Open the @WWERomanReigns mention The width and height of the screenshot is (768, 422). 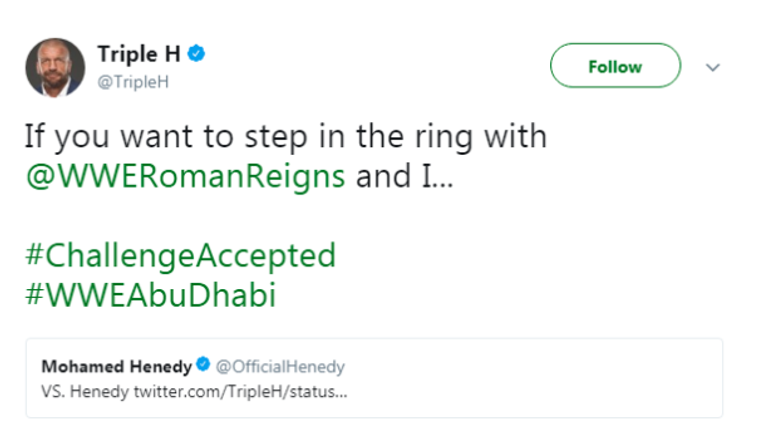186,175
